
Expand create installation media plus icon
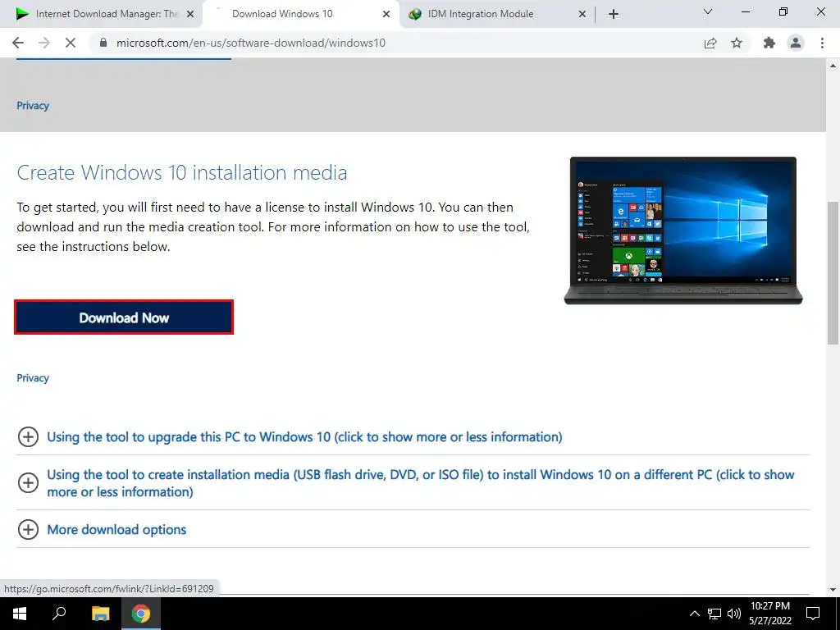pyautogui.click(x=28, y=482)
